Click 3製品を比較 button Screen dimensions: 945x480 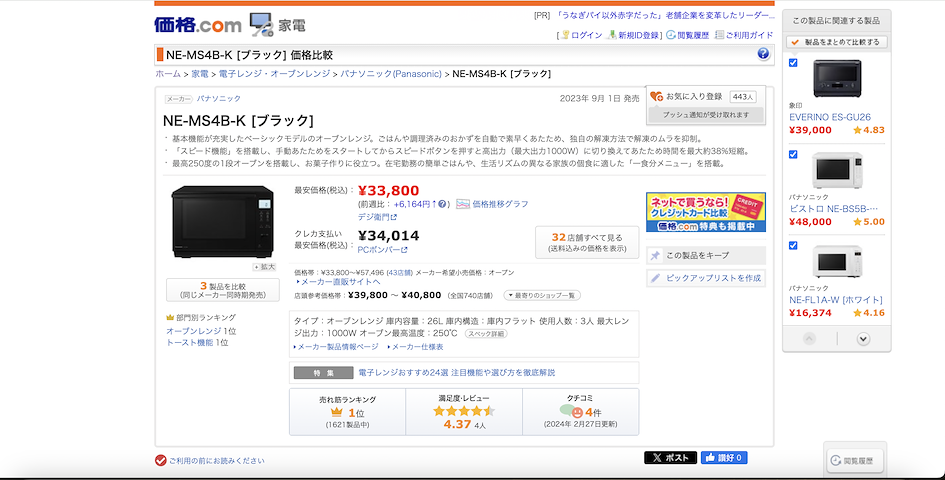coord(223,290)
